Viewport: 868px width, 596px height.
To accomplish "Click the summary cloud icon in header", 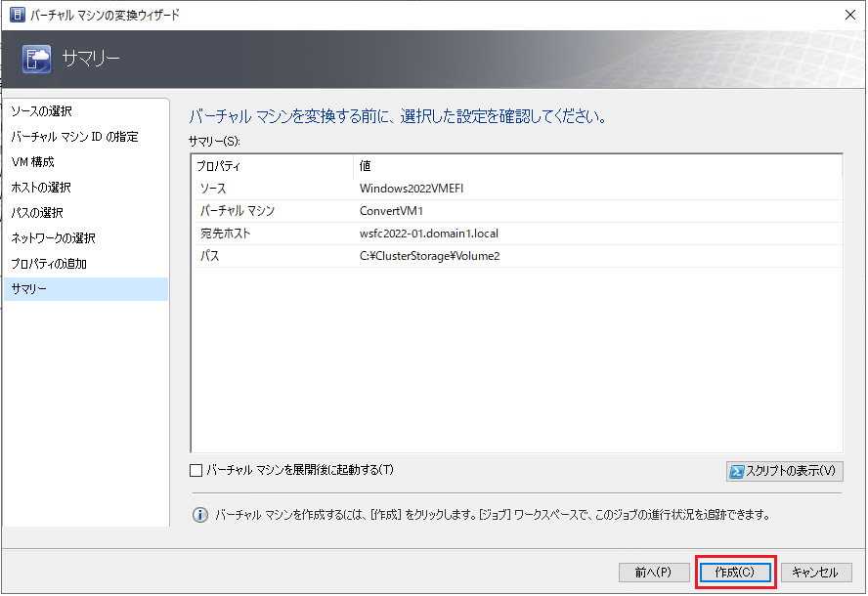I will 36,59.
